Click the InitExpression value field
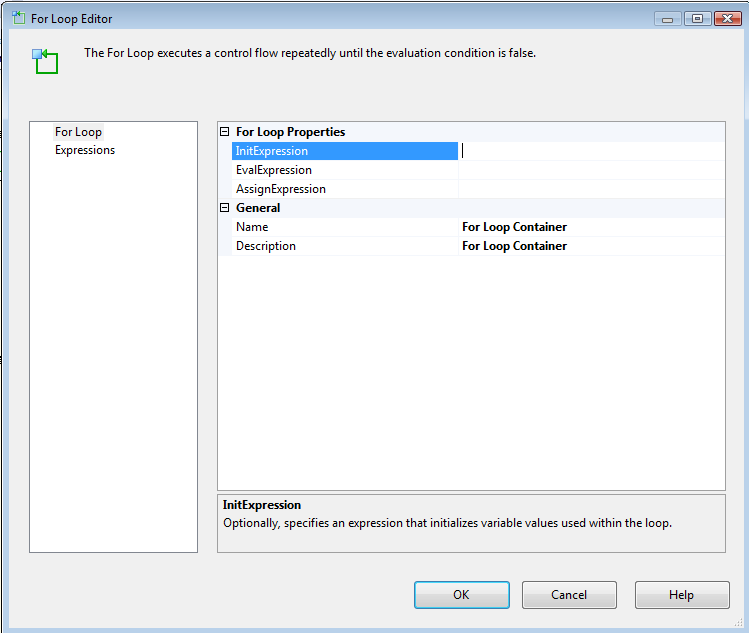This screenshot has height=633, width=749. (x=590, y=151)
